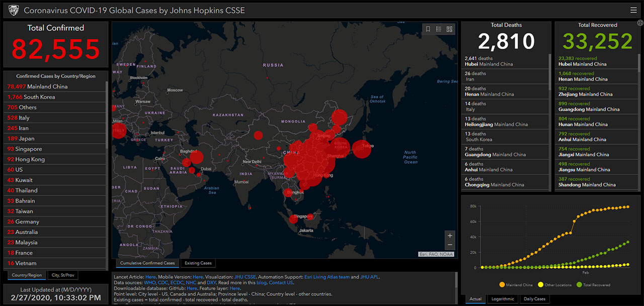Switch to the Existing Cases map tab

pyautogui.click(x=198, y=263)
